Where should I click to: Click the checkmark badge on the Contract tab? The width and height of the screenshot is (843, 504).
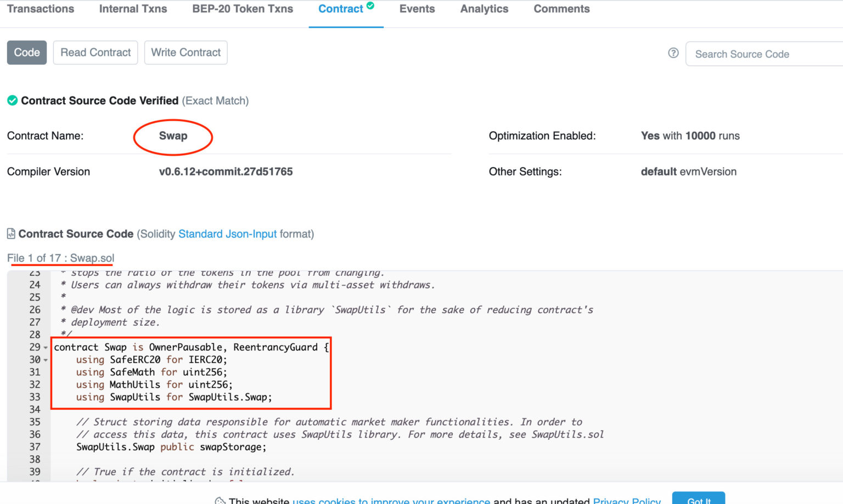pos(370,5)
